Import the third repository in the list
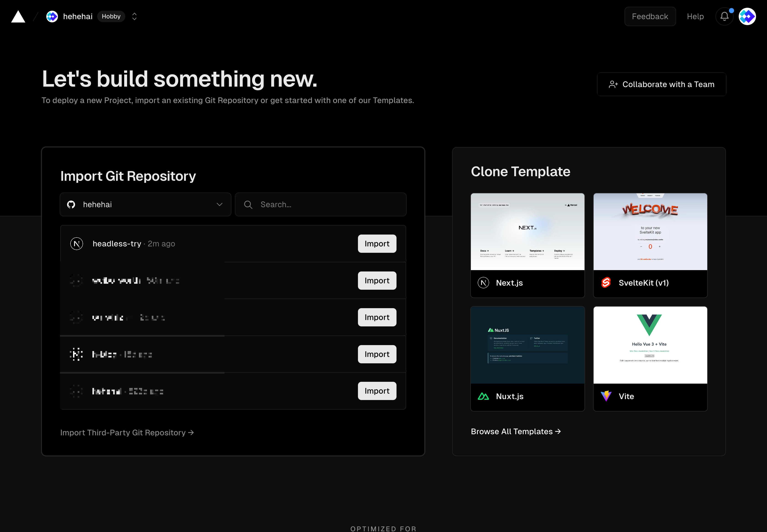 (377, 317)
